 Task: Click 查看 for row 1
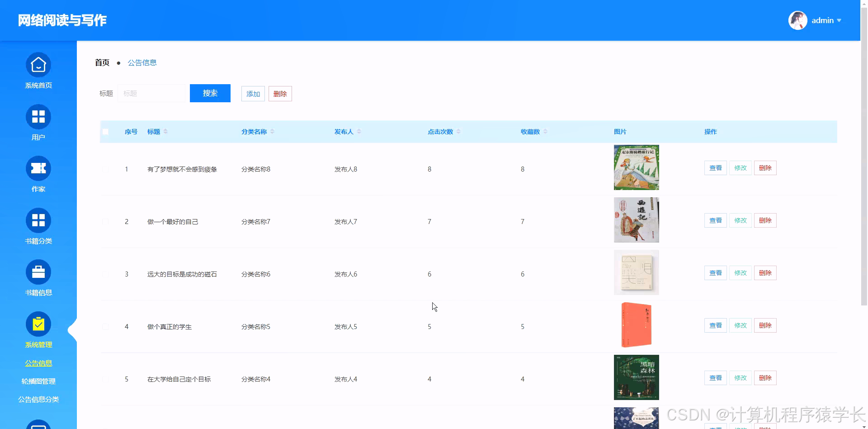[716, 168]
